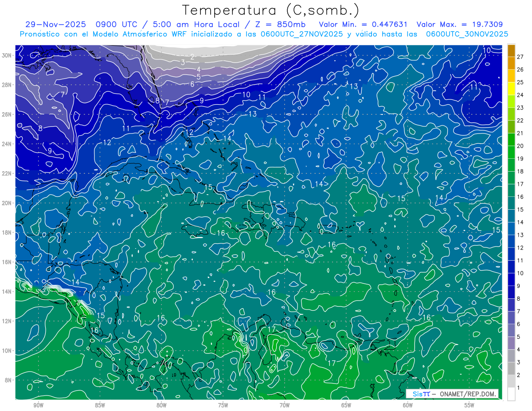Click the legend value "7" on the color bar
The image size is (532, 411).
(x=519, y=311)
